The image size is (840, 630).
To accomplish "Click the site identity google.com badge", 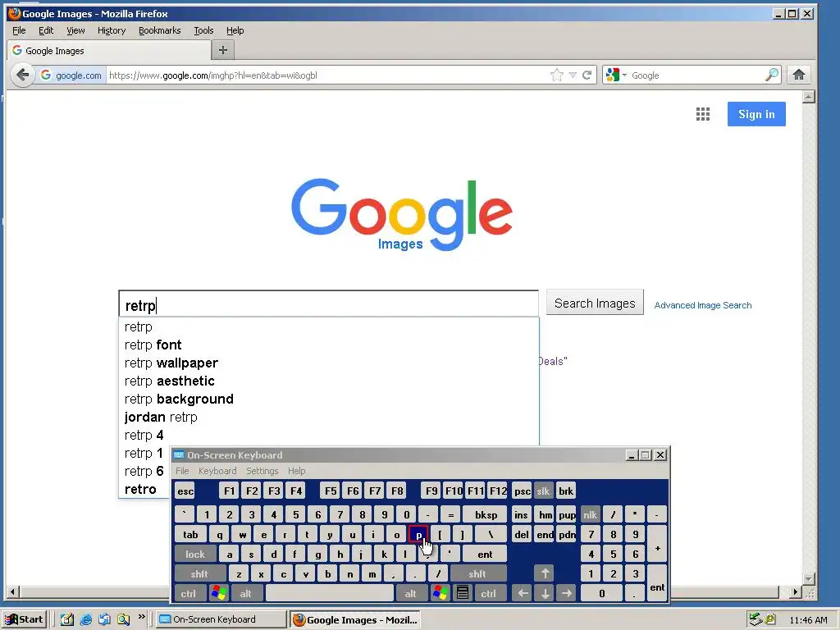I will pos(72,75).
